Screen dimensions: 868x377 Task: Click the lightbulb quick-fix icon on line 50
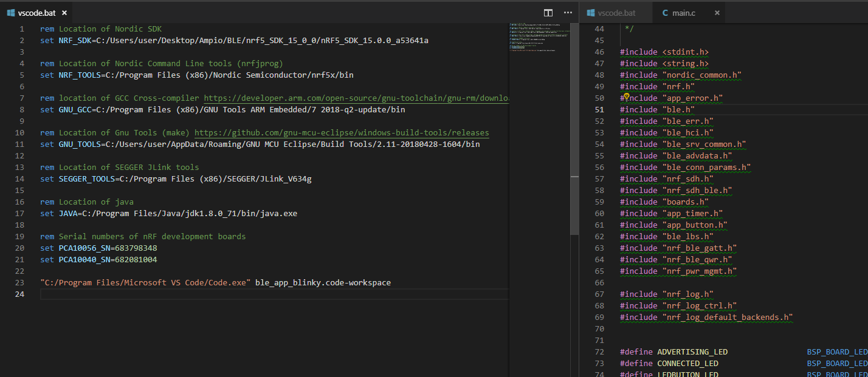(x=626, y=97)
